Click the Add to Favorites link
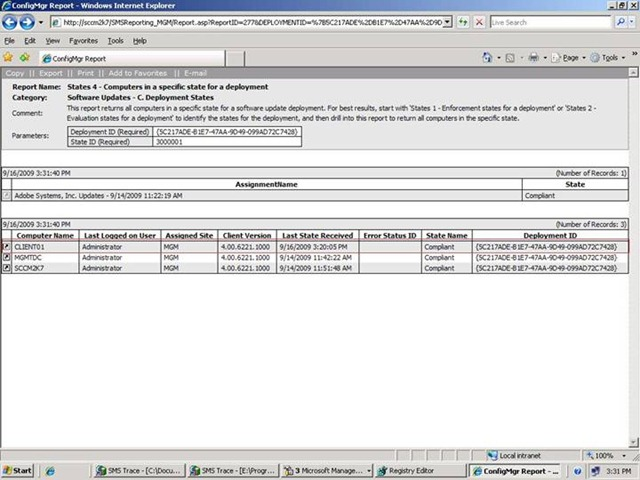 click(x=137, y=73)
